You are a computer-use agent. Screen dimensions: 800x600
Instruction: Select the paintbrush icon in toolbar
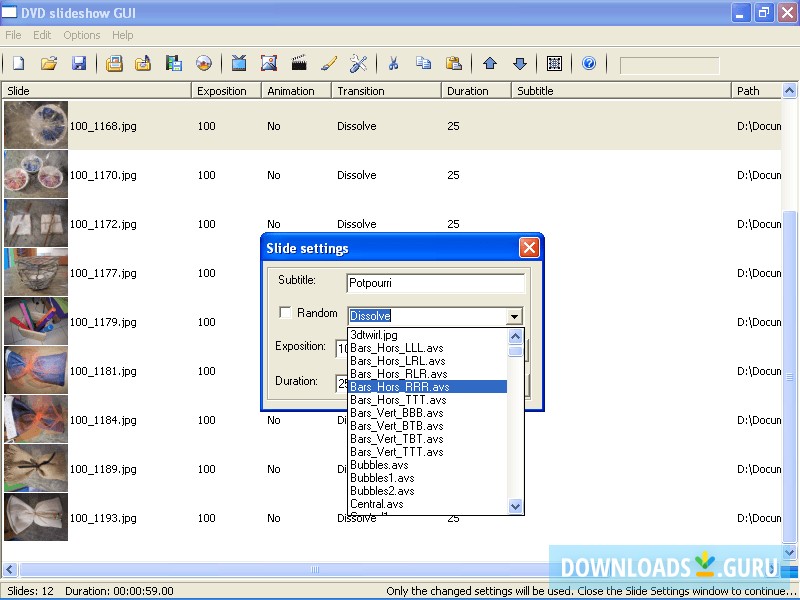click(328, 64)
